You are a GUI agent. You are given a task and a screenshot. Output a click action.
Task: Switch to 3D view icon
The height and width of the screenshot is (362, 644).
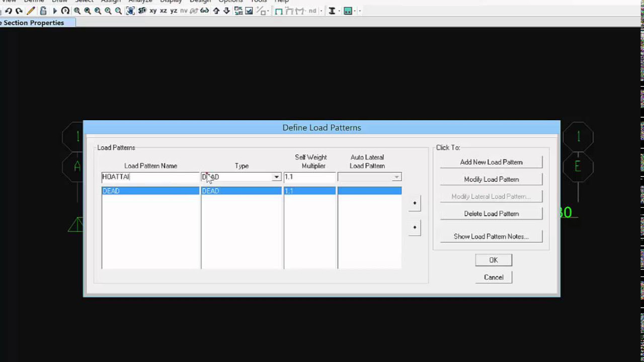142,11
